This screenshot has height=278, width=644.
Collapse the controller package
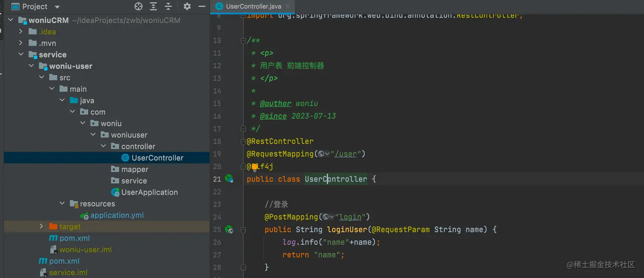(103, 146)
